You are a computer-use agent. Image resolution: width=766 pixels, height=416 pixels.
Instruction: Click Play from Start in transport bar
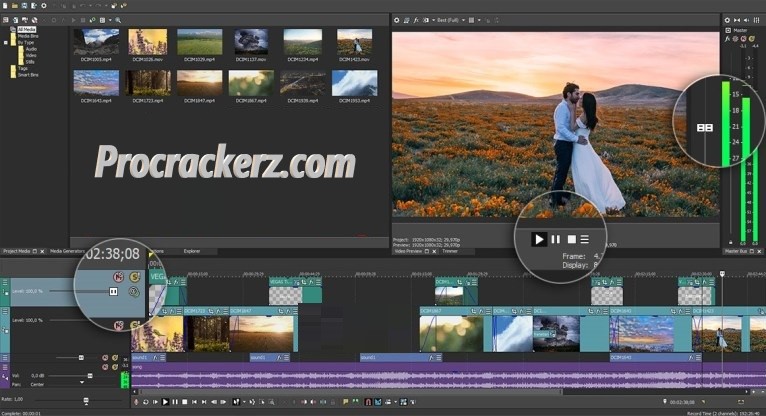(x=155, y=402)
